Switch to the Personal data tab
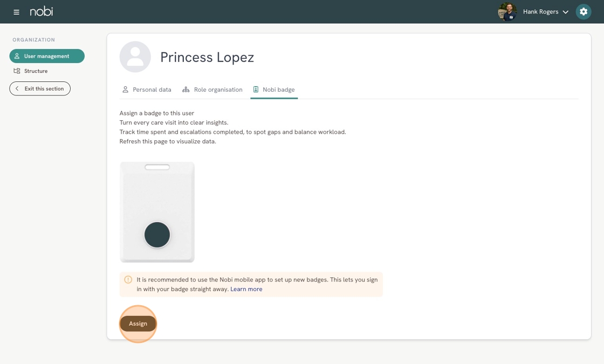This screenshot has height=364, width=604. pyautogui.click(x=147, y=90)
